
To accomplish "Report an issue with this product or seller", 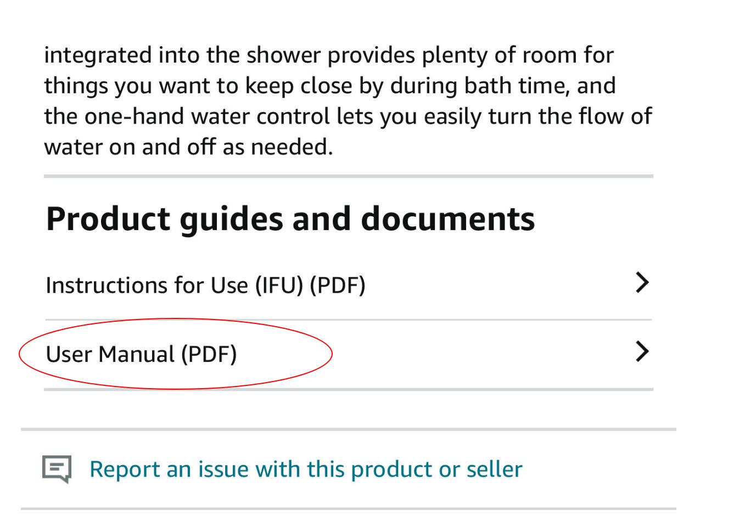I will coord(306,469).
